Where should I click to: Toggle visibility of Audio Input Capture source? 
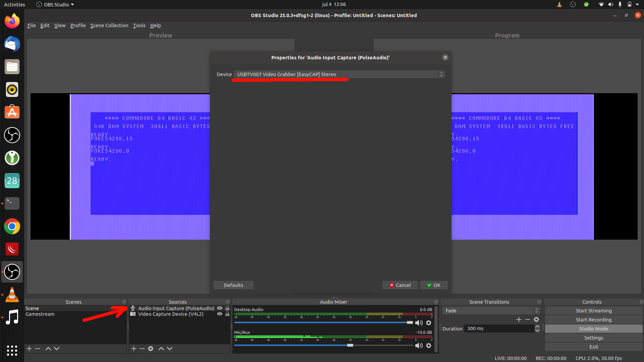(220, 308)
